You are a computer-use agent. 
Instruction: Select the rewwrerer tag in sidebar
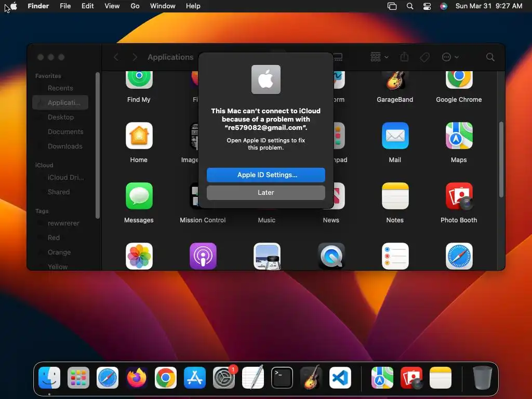pos(60,223)
